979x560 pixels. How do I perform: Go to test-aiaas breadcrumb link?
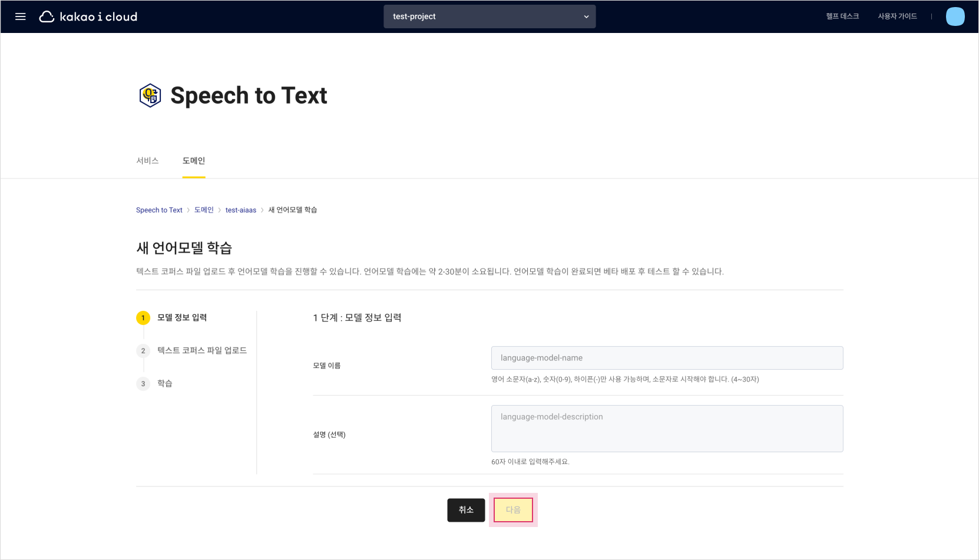(x=241, y=210)
